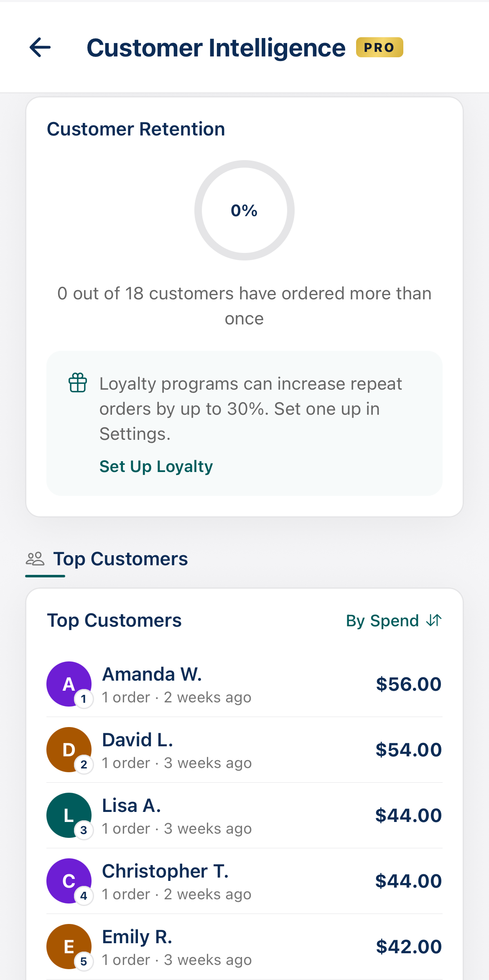Click the 0% retention progress ring

(x=244, y=210)
